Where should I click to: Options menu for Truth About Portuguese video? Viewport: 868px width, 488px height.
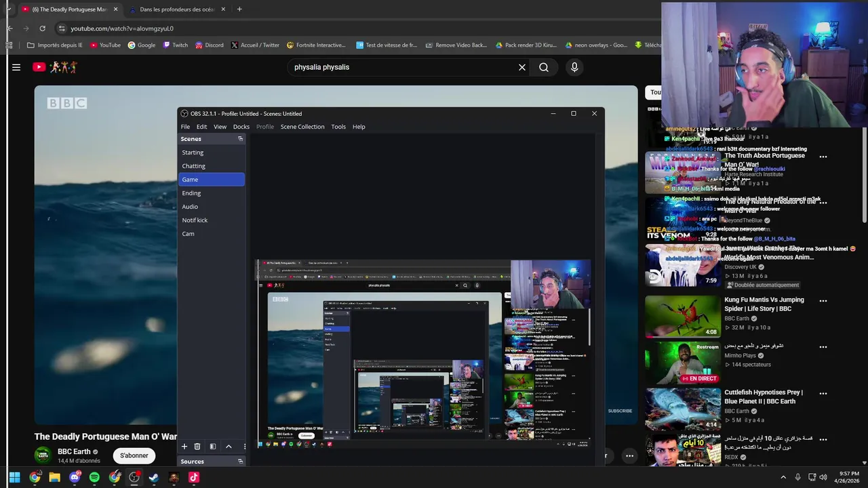coord(823,157)
